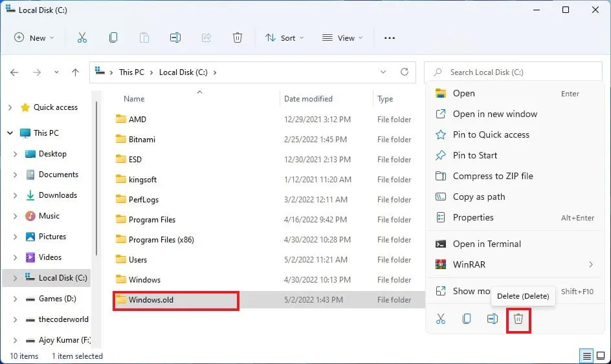The image size is (611, 364).
Task: Select Pin to Quick access
Action: click(515, 134)
